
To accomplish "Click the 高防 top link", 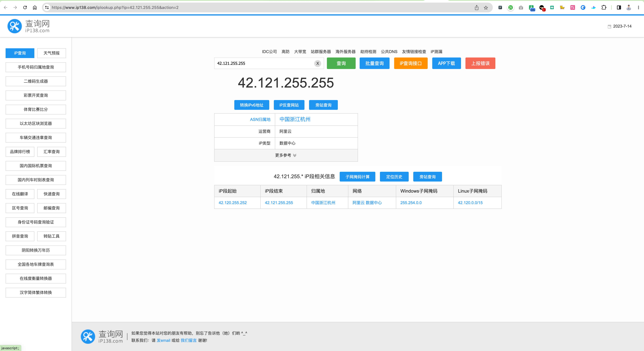I will pos(285,51).
